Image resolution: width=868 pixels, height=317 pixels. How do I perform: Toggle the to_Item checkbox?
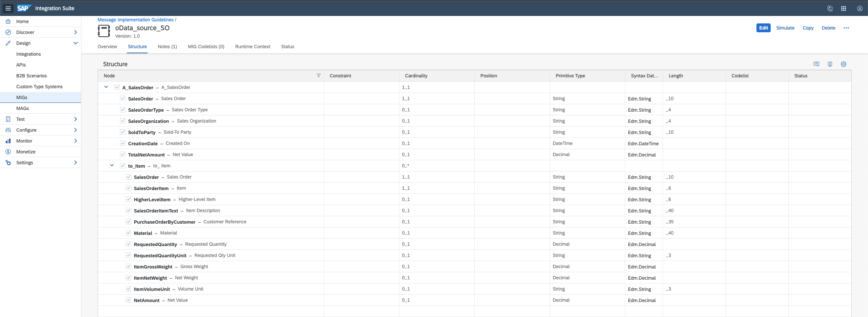[x=123, y=166]
